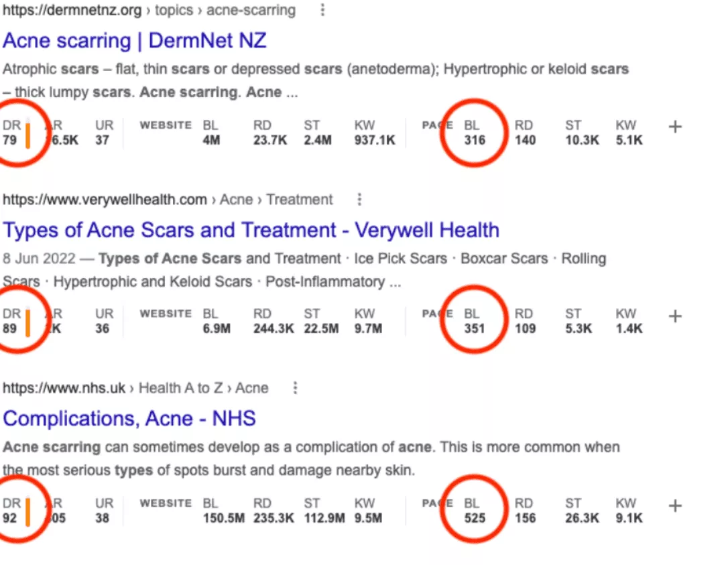Click three-dot menu beside nhs.uk URL
Screen dimensions: 728x565
[x=295, y=388]
